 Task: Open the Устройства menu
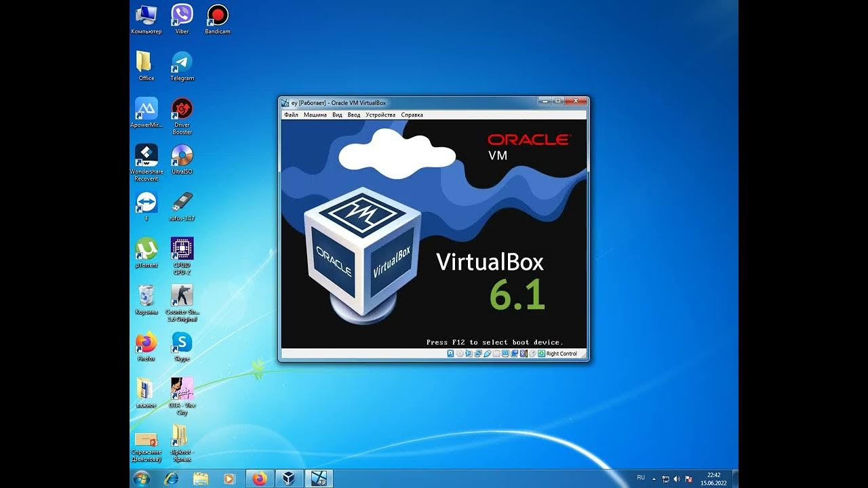380,115
